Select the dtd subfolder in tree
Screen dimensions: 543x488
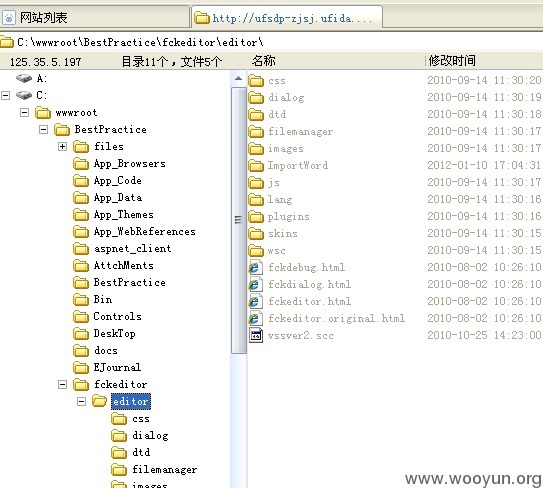click(x=141, y=452)
